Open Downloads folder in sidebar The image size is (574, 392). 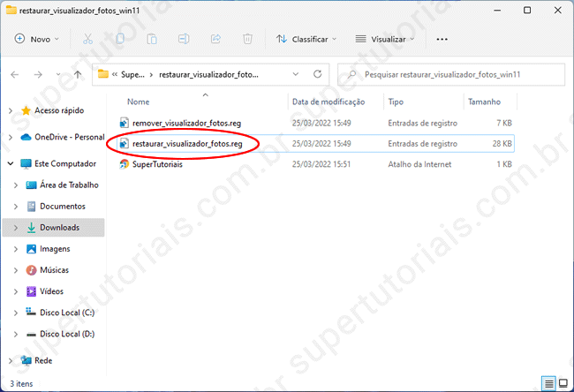[59, 228]
